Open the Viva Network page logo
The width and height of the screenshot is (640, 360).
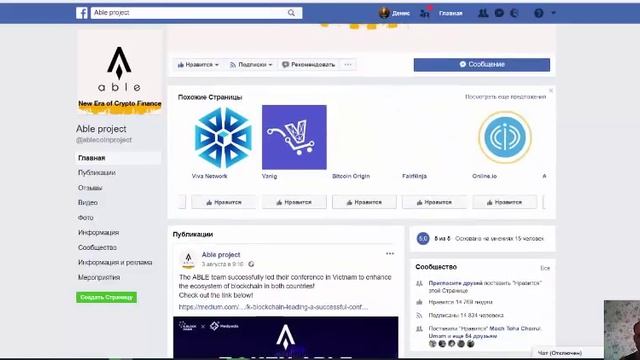(223, 137)
